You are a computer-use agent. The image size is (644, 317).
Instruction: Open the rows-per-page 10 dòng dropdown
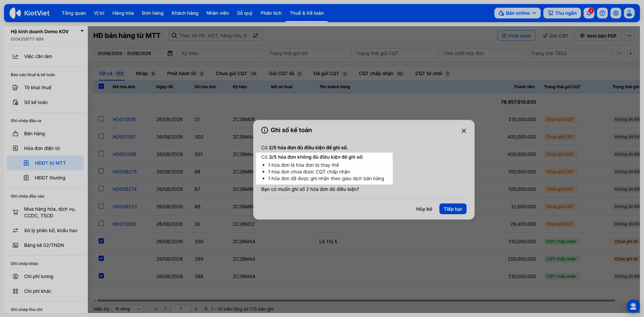(x=128, y=309)
